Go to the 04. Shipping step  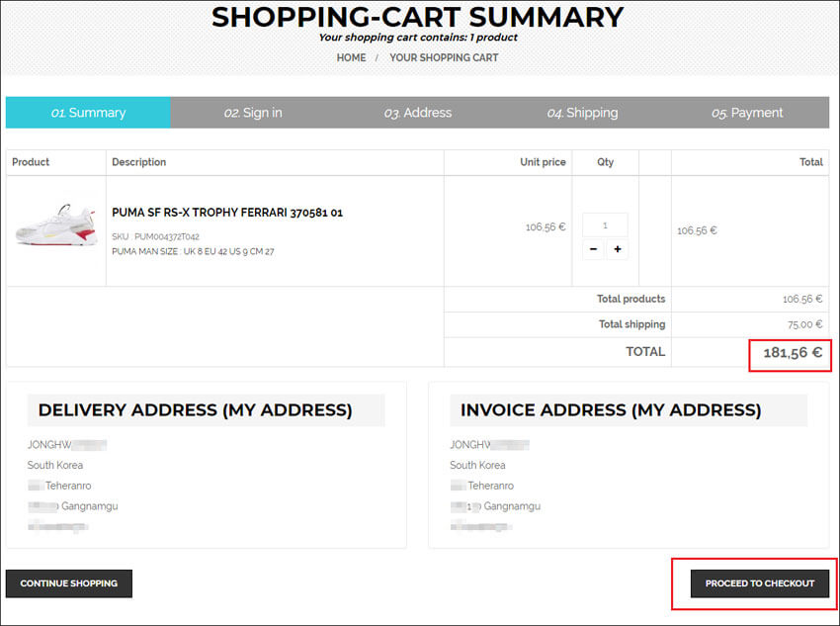(x=582, y=113)
